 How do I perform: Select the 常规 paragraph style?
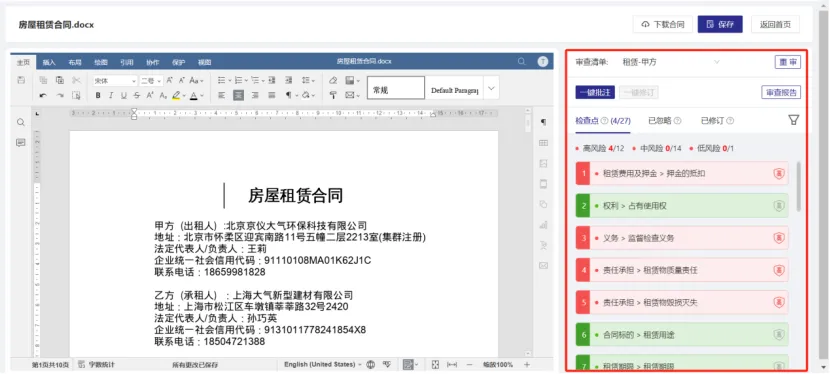[395, 88]
